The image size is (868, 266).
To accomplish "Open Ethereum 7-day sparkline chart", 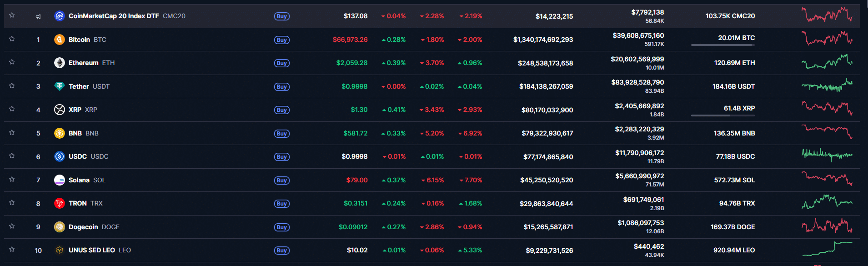I will click(827, 62).
